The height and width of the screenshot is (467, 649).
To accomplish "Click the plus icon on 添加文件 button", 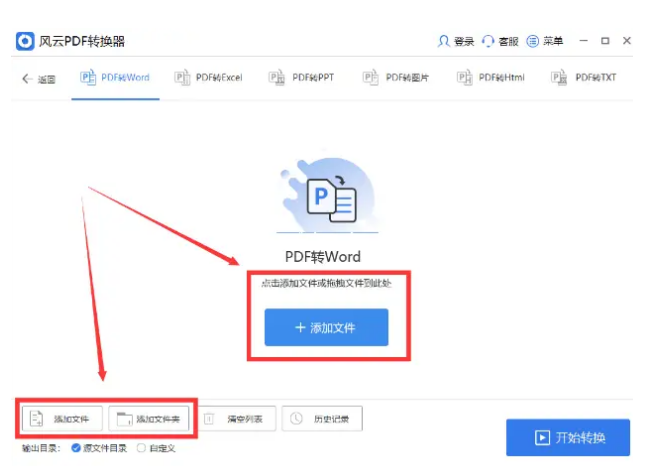I will click(300, 327).
